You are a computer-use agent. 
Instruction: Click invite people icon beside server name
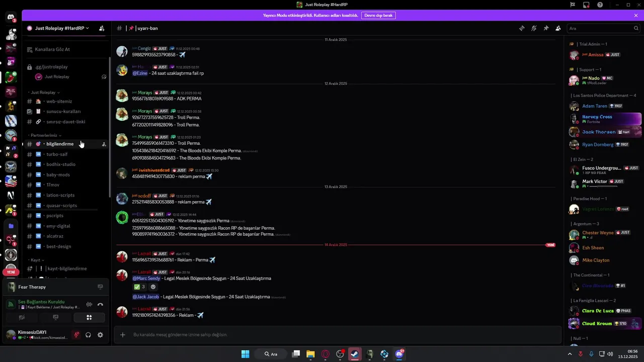(102, 28)
